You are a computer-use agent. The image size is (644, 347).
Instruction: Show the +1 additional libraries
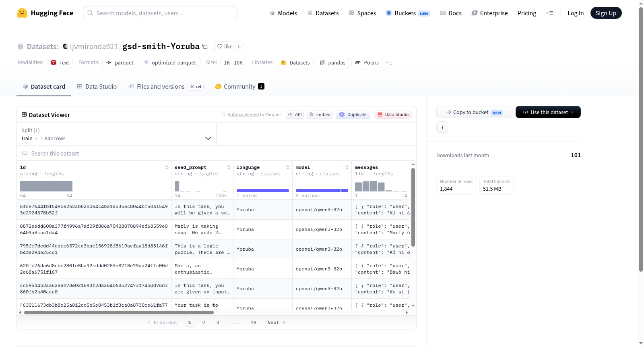(389, 62)
